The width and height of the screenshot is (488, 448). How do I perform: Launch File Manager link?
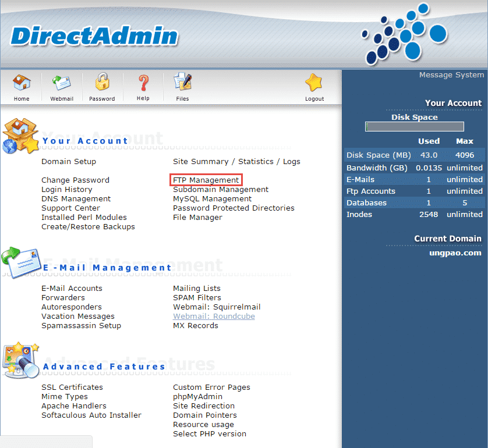(197, 218)
